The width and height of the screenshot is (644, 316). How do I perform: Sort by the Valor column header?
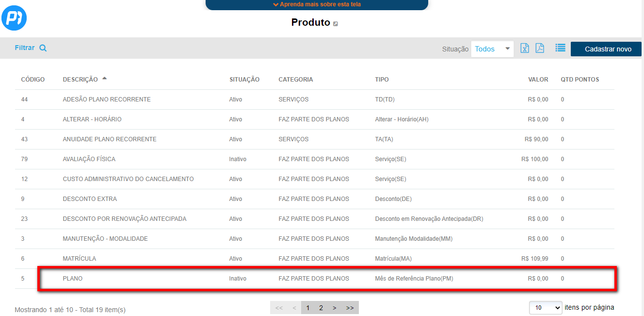coord(538,80)
